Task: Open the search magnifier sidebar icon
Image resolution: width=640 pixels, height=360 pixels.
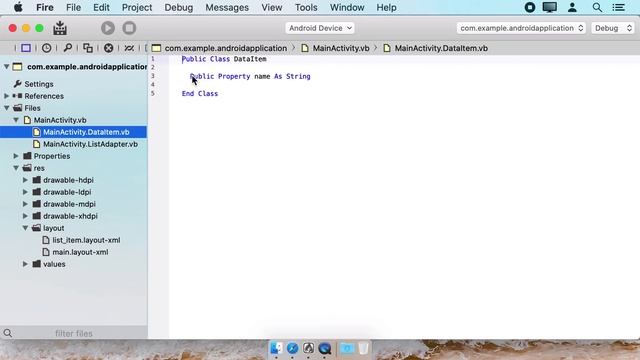Action: [x=67, y=48]
